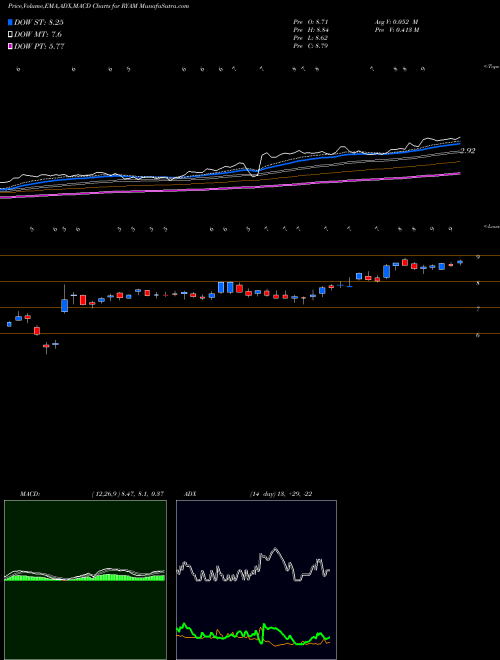Click the magenta DOW PT legend swatch
Screen dimensions: 500x660
click(x=10, y=46)
